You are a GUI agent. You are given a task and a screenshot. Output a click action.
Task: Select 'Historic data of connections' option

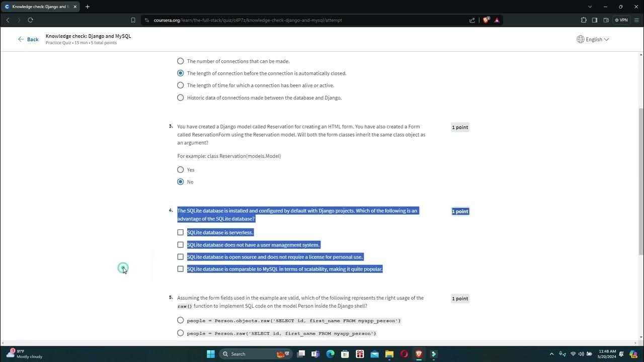[180, 98]
